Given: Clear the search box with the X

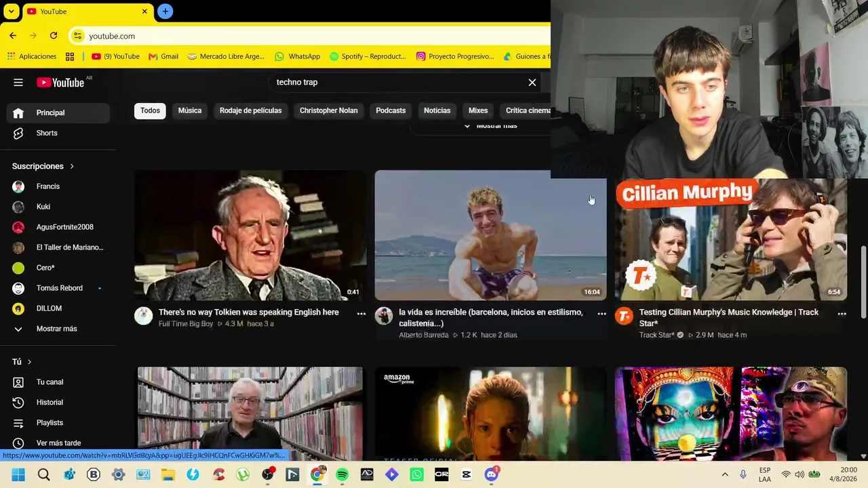Looking at the screenshot, I should [532, 83].
